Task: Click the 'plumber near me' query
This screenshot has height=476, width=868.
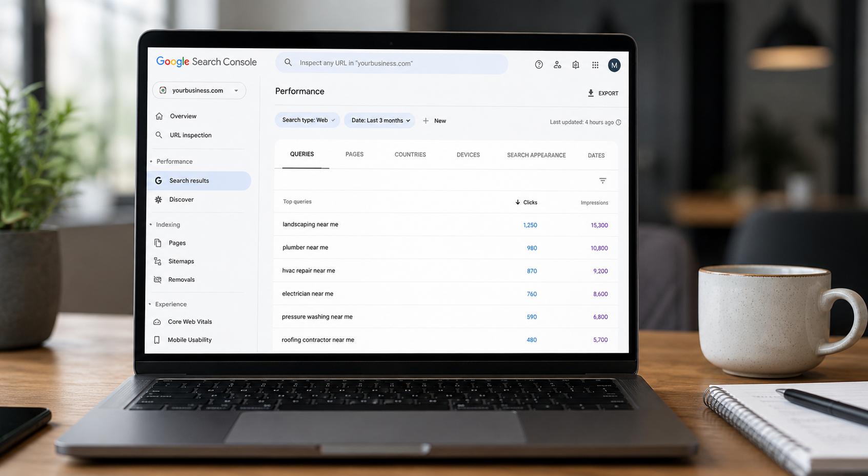Action: pos(305,247)
